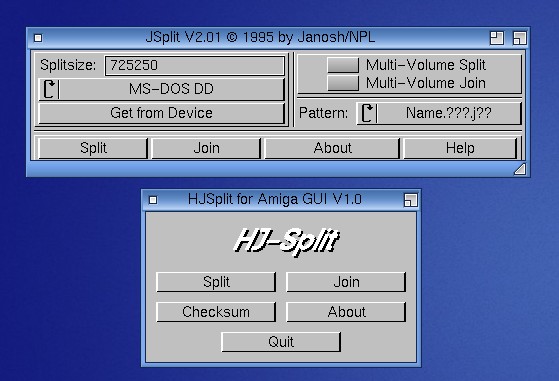Screen dimensions: 559x381
Task: Close HJSplit window via its close gadget
Action: 153,200
